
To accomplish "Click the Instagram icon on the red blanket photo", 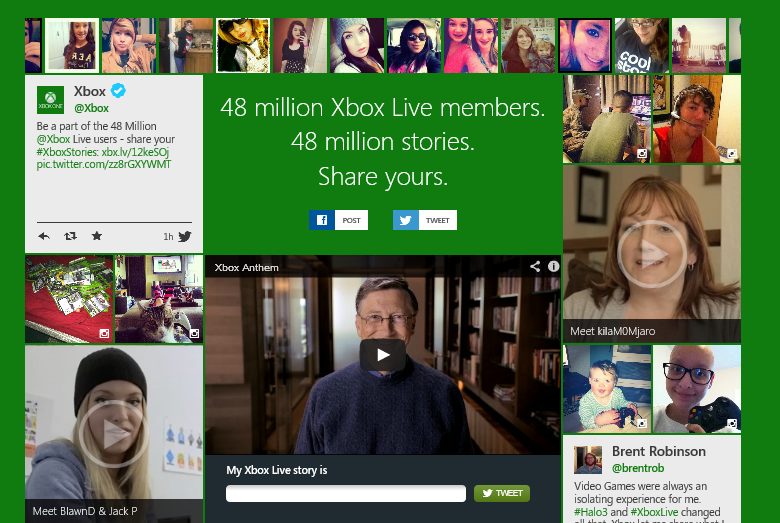I will [x=104, y=333].
